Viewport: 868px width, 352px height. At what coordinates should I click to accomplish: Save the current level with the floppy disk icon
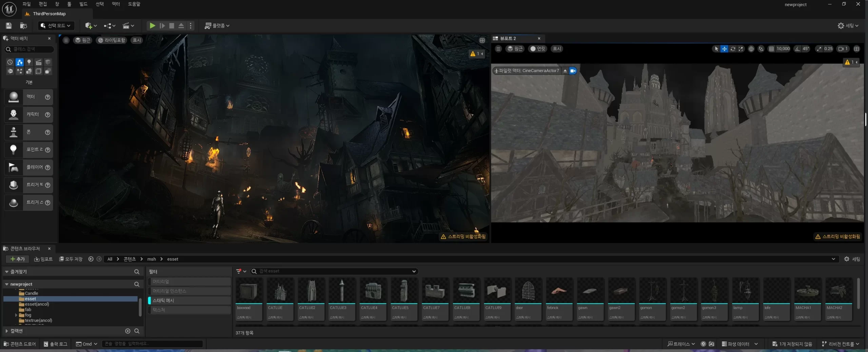pyautogui.click(x=9, y=25)
